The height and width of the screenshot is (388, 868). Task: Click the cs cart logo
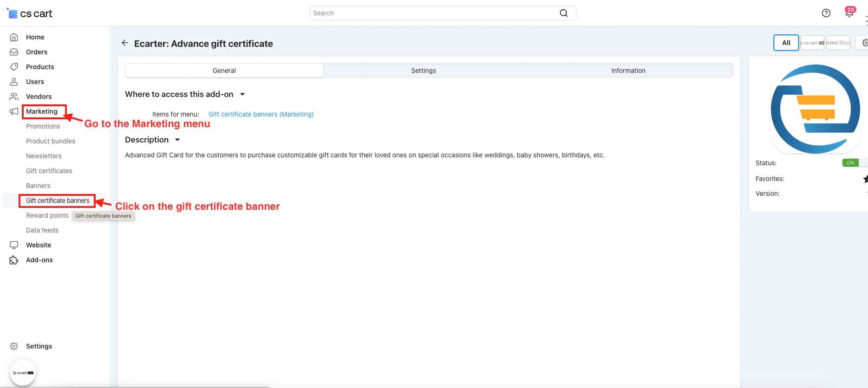[x=30, y=13]
